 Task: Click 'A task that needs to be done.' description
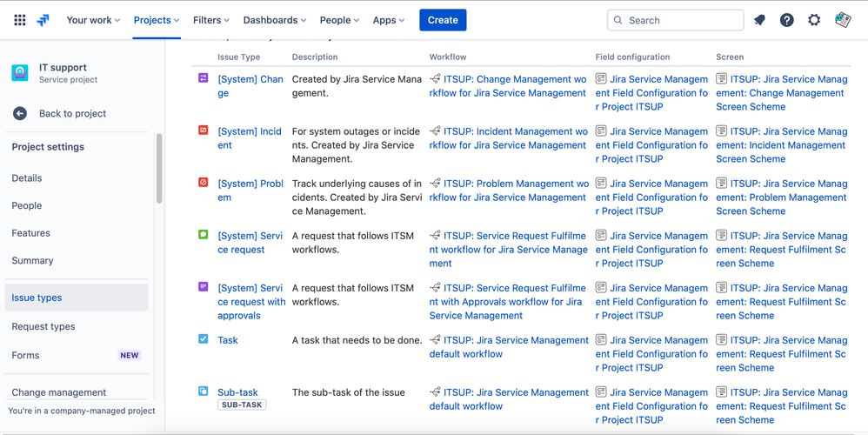pos(357,340)
